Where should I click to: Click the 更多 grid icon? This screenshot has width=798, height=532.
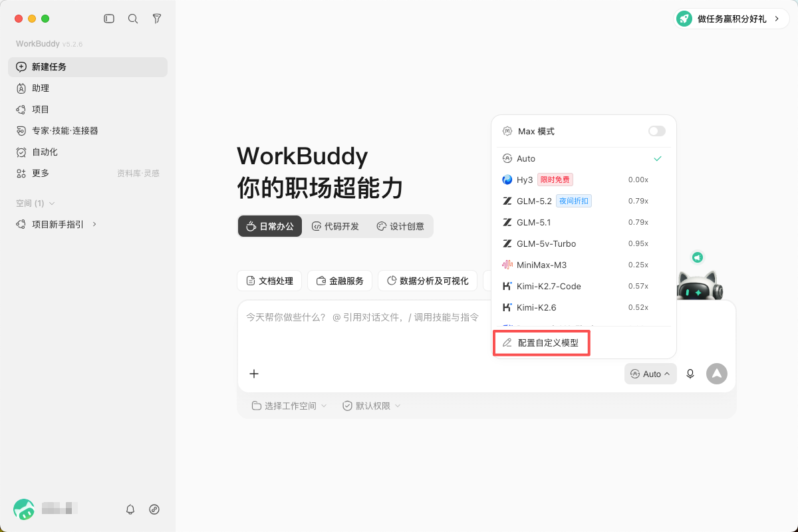pyautogui.click(x=21, y=174)
